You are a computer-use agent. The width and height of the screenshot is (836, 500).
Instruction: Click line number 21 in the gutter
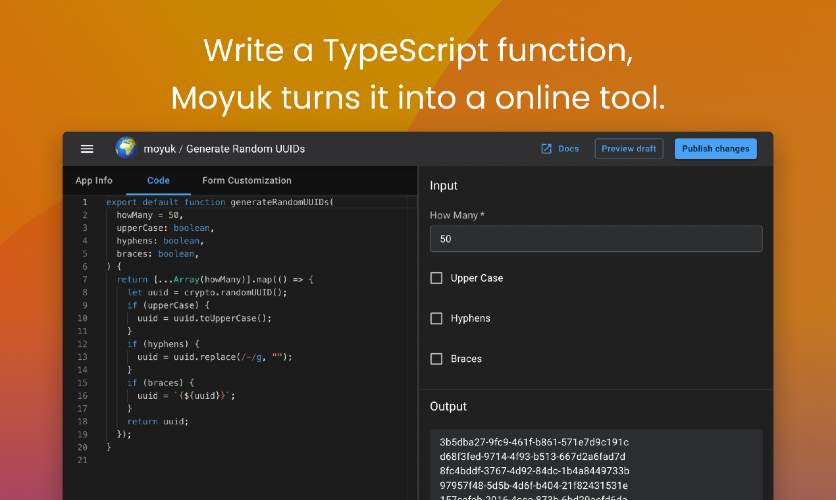pyautogui.click(x=82, y=460)
